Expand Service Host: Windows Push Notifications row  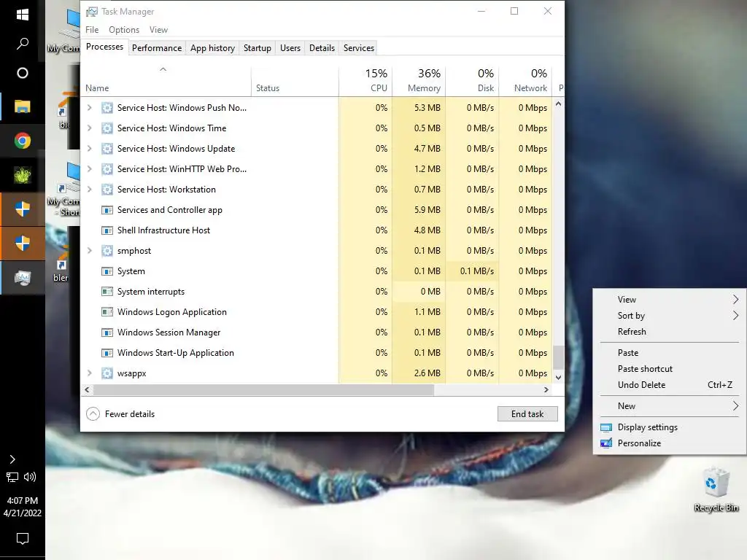click(89, 108)
